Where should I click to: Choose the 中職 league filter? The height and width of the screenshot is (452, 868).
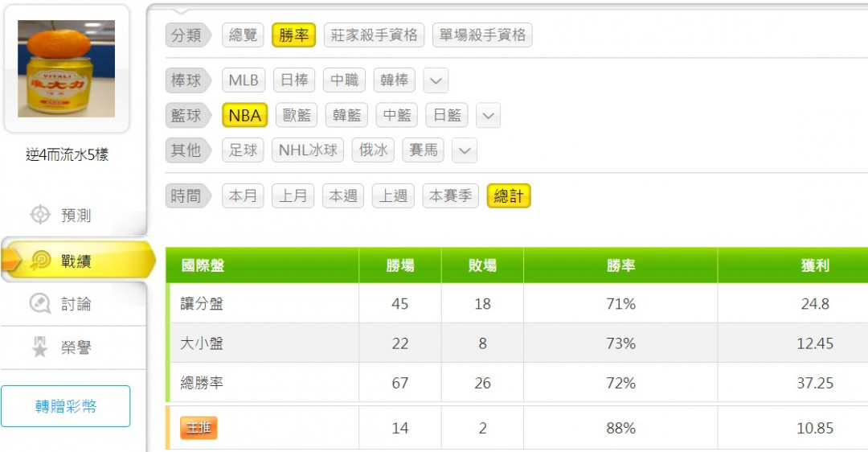(344, 80)
